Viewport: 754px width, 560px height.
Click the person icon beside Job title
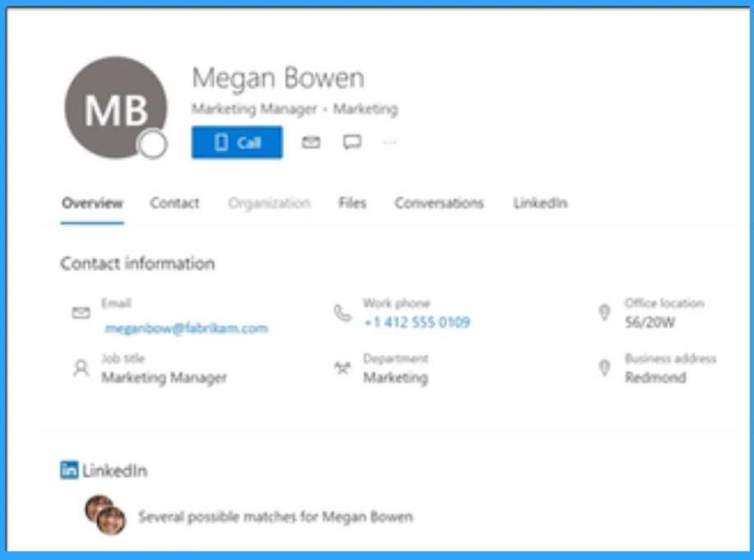coord(80,368)
